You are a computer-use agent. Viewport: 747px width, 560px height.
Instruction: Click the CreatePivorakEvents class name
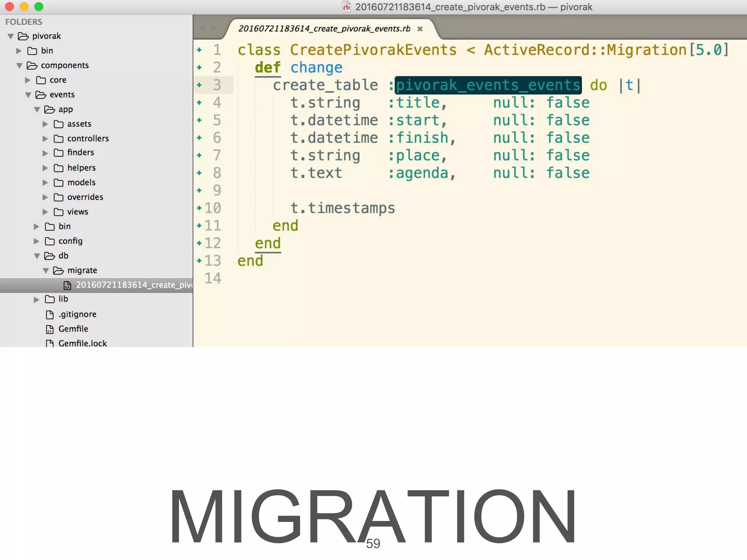pyautogui.click(x=373, y=50)
